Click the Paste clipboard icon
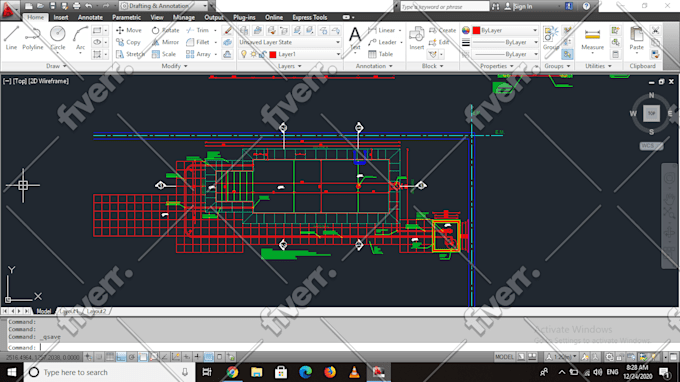This screenshot has width=680, height=382. tap(637, 38)
